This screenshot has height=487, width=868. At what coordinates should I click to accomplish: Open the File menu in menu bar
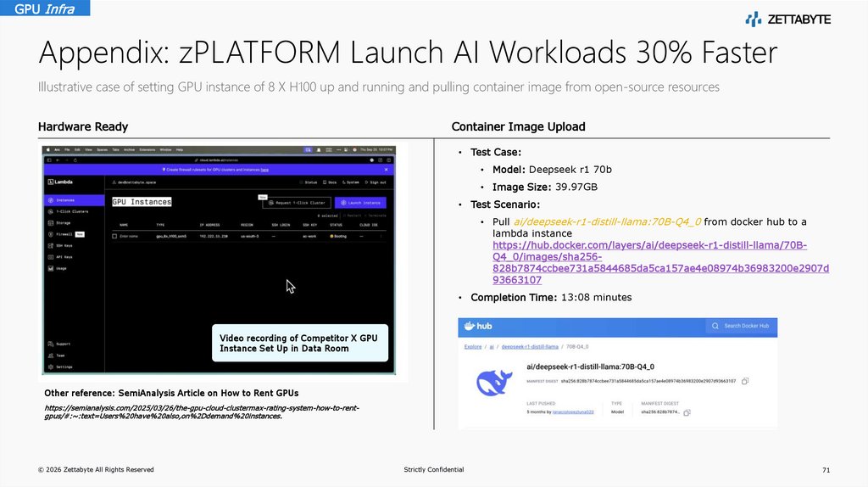(67, 149)
